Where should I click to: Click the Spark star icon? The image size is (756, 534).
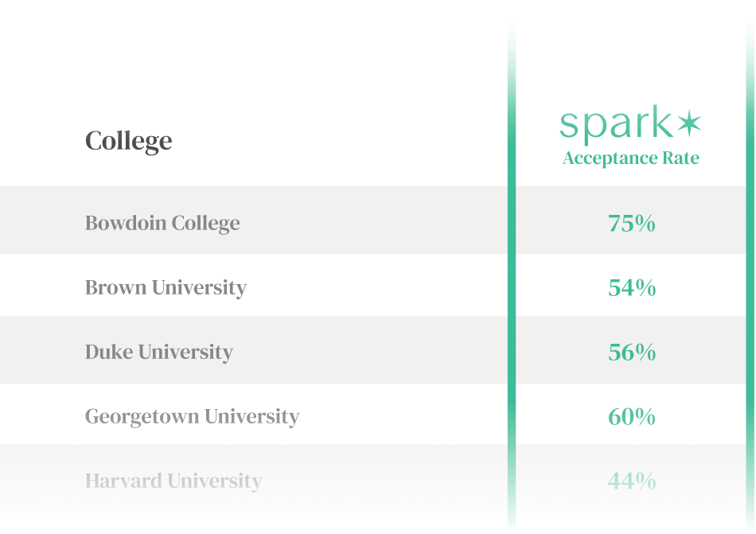[689, 123]
